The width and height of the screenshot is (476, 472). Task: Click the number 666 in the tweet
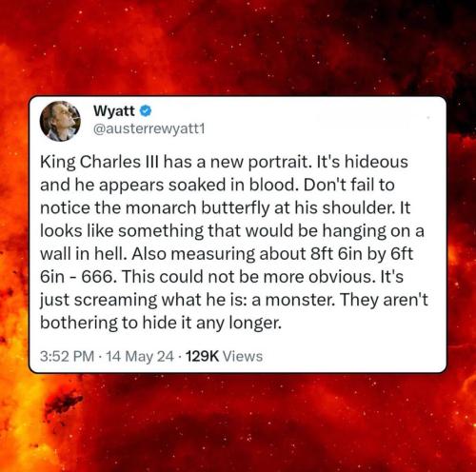click(x=97, y=277)
